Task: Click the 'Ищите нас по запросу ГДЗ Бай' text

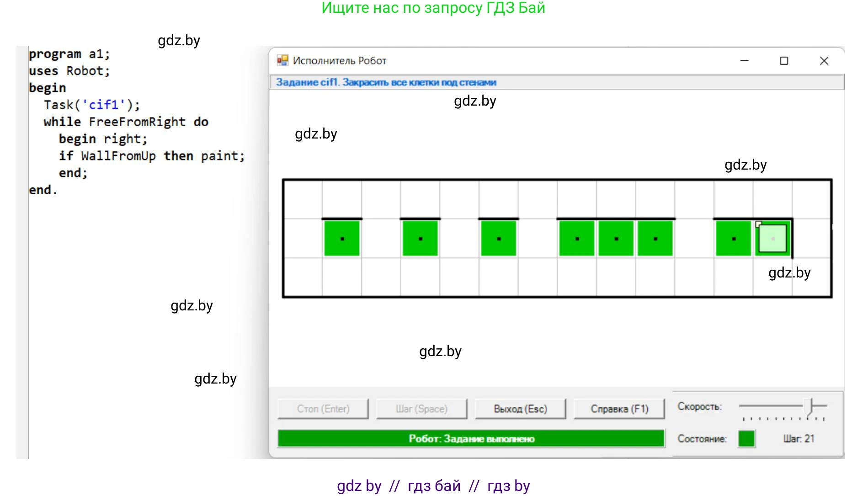Action: pyautogui.click(x=433, y=8)
